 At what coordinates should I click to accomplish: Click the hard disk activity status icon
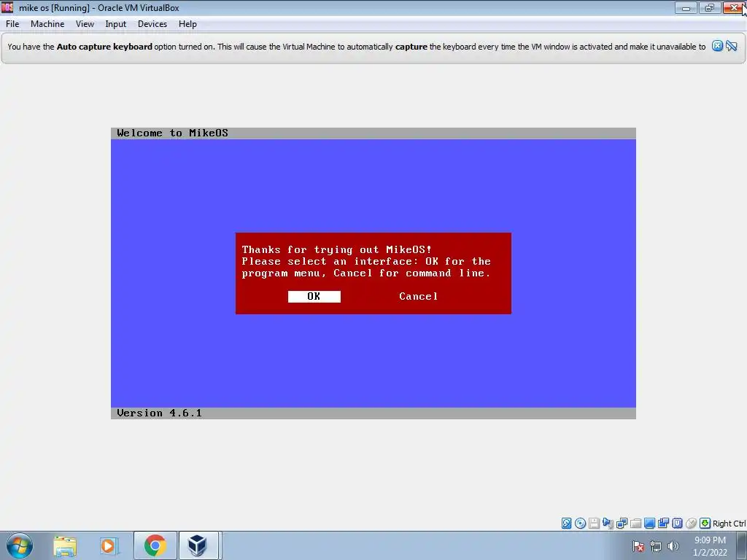(x=566, y=524)
